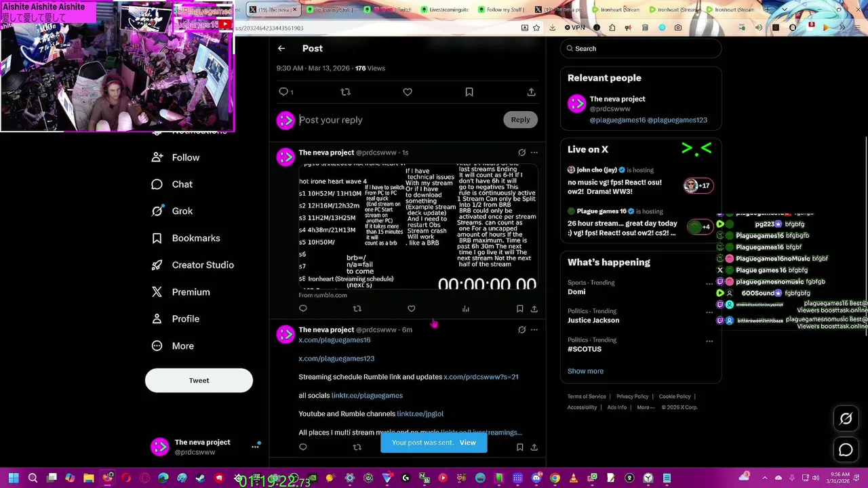Open the Windows Start menu

coord(13,479)
